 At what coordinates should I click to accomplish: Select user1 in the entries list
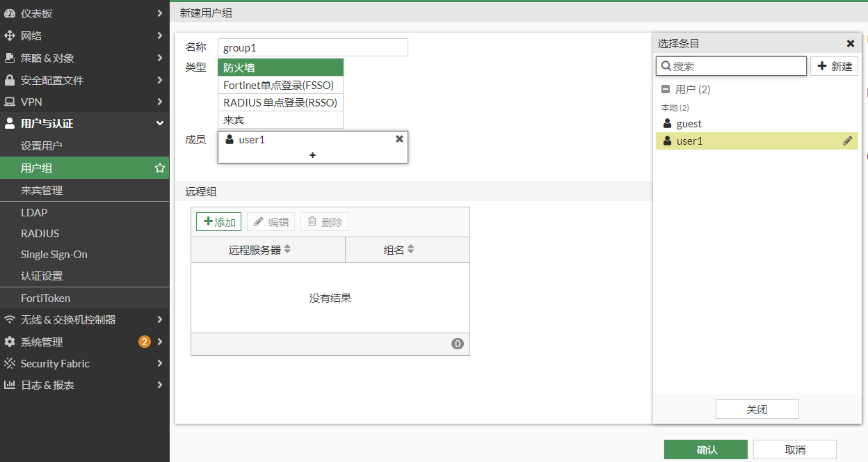(x=757, y=141)
